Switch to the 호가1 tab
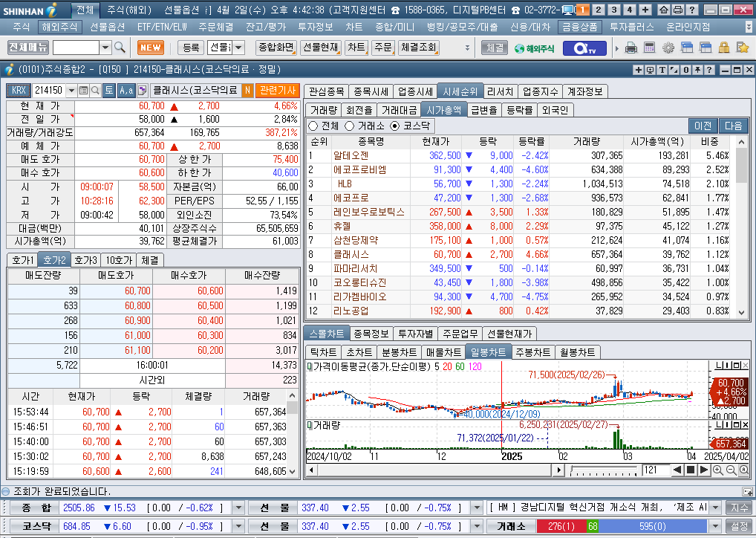 click(23, 261)
